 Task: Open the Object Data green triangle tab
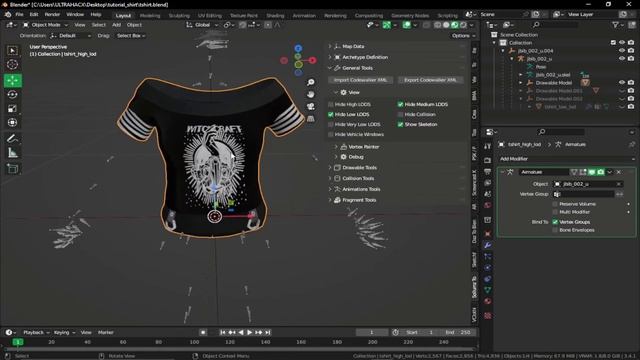click(x=487, y=290)
